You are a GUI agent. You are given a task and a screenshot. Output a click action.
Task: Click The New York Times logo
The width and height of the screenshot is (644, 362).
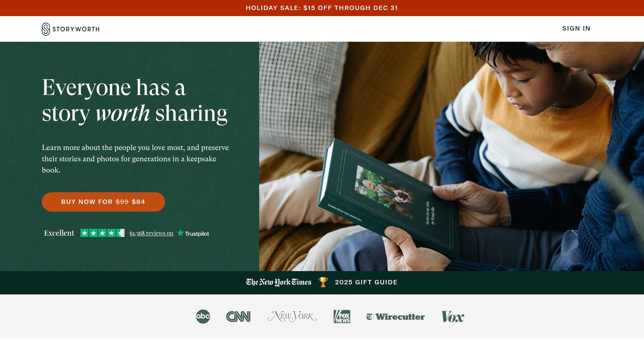click(279, 282)
